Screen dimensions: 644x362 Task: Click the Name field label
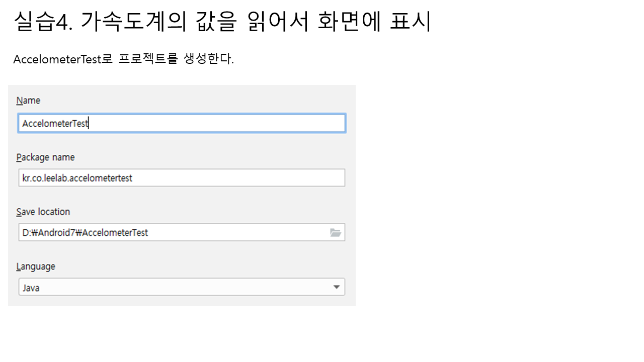click(28, 101)
